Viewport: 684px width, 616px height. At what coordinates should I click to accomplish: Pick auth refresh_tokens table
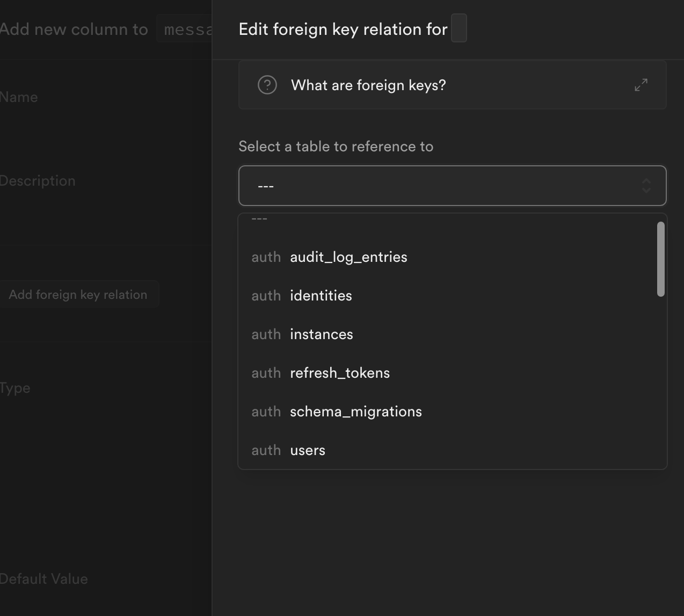[339, 373]
